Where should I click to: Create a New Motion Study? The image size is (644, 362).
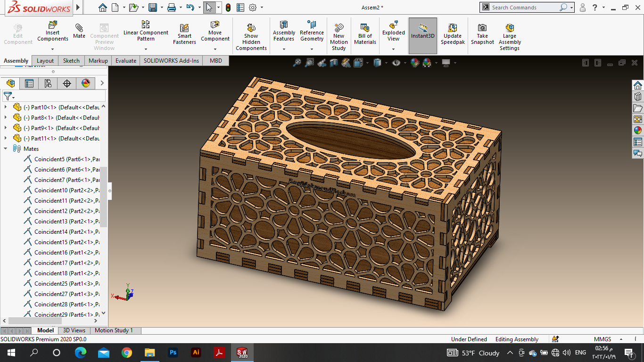(x=339, y=28)
